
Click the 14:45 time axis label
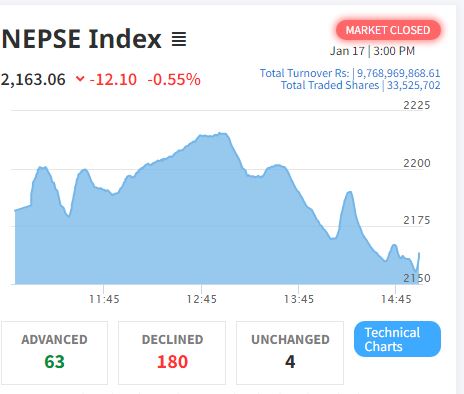(396, 299)
